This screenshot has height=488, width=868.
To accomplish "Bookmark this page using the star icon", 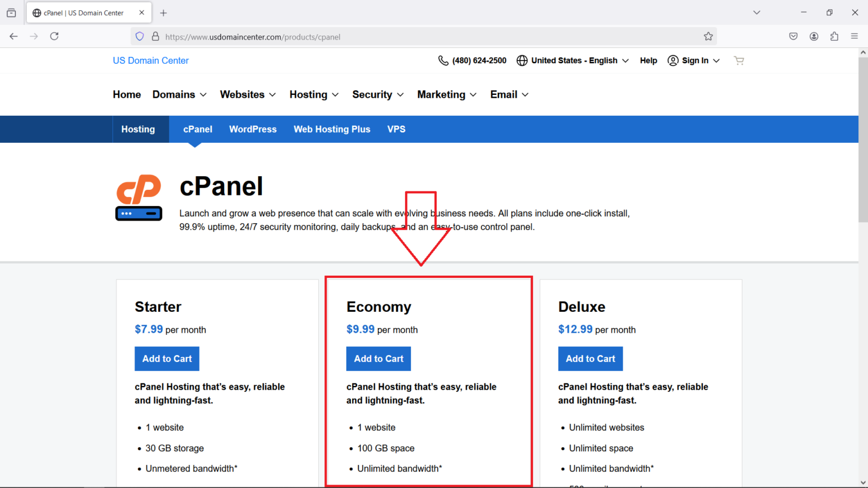I will (708, 36).
